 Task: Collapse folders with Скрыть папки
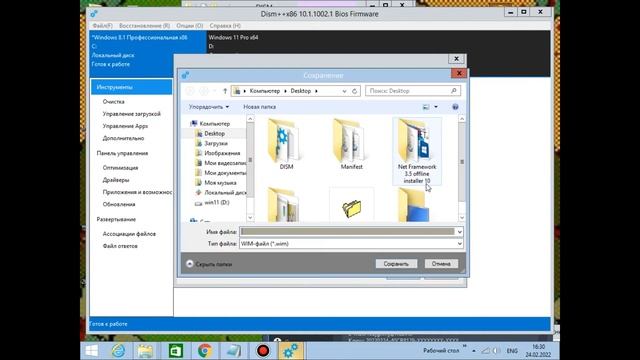(x=209, y=264)
